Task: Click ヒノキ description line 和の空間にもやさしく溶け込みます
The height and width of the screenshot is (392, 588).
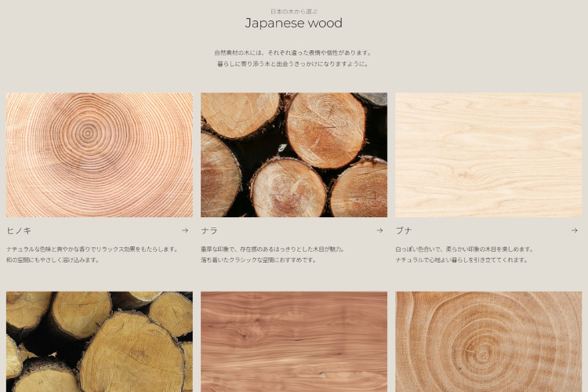Action: tap(53, 260)
